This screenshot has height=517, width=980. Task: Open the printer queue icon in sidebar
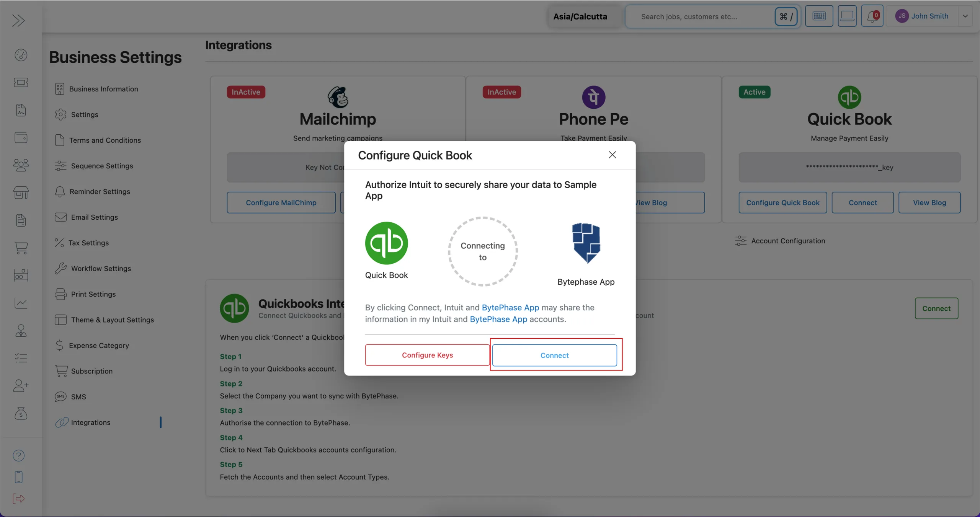click(x=21, y=220)
